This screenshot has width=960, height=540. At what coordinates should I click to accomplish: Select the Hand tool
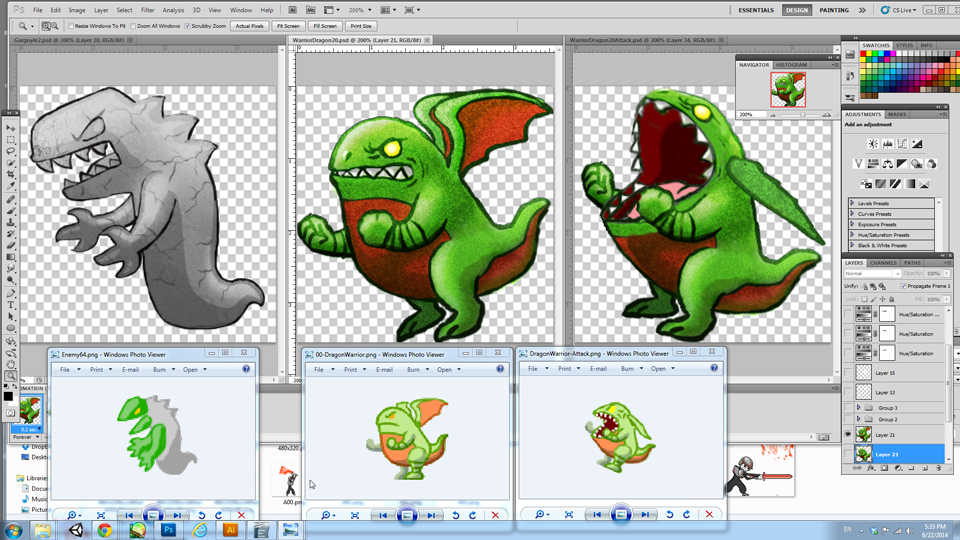coord(11,366)
